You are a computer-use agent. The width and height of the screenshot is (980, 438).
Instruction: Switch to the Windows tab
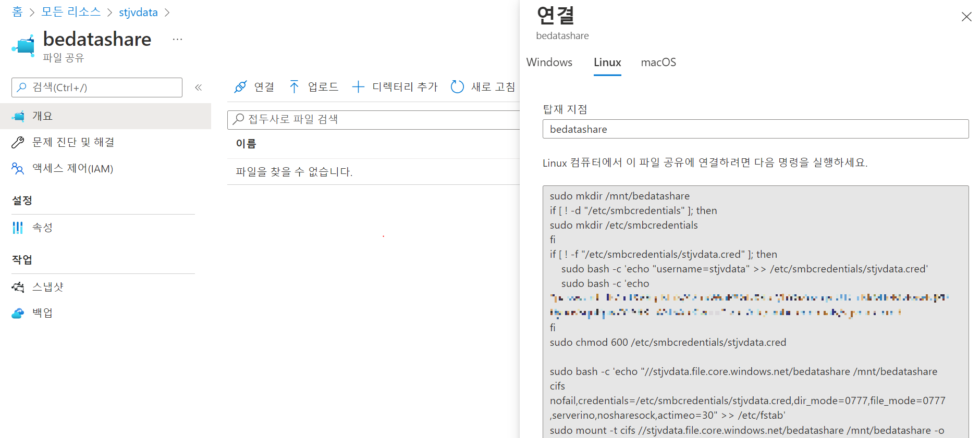point(549,62)
